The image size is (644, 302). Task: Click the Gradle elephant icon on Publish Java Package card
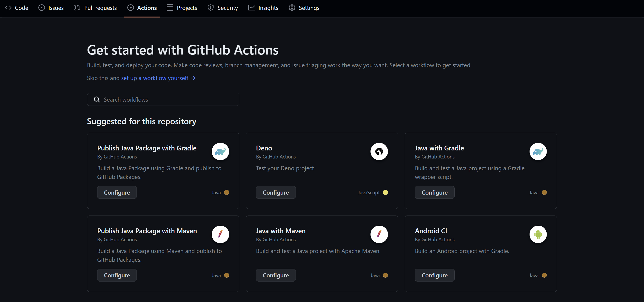[x=220, y=151]
